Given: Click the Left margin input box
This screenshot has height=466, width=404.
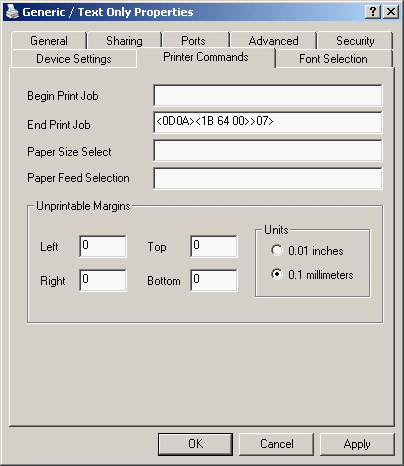Looking at the screenshot, I should click(103, 246).
